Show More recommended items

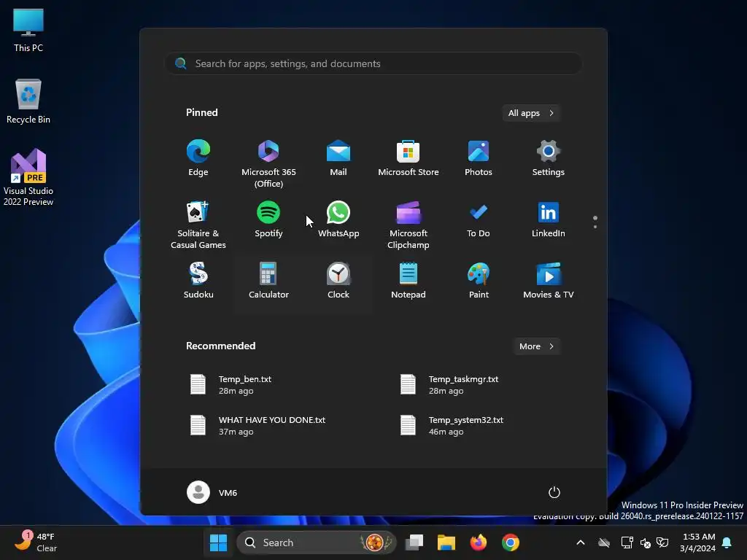[536, 346]
